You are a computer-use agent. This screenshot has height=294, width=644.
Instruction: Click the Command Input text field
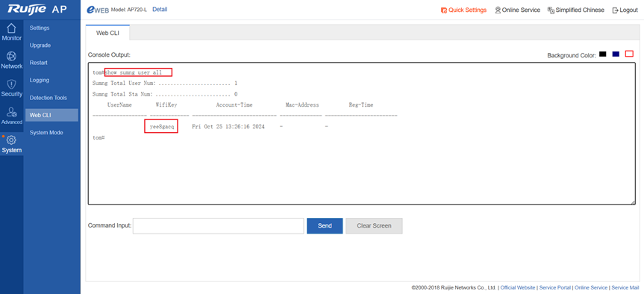tap(218, 226)
